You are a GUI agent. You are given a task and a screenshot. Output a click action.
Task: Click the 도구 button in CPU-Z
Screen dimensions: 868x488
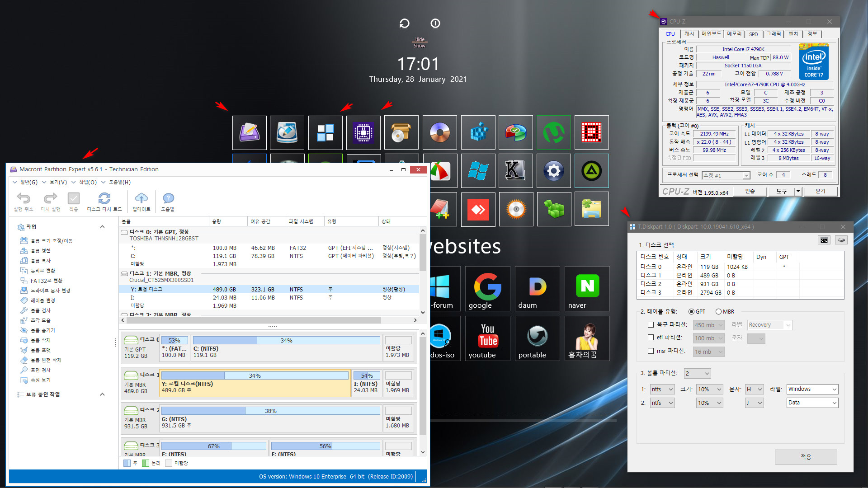781,192
